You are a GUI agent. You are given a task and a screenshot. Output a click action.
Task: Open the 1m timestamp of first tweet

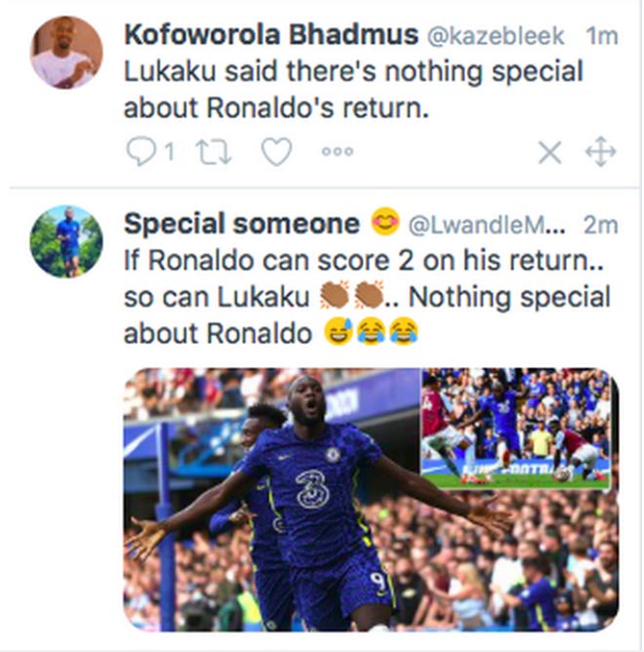coord(601,36)
